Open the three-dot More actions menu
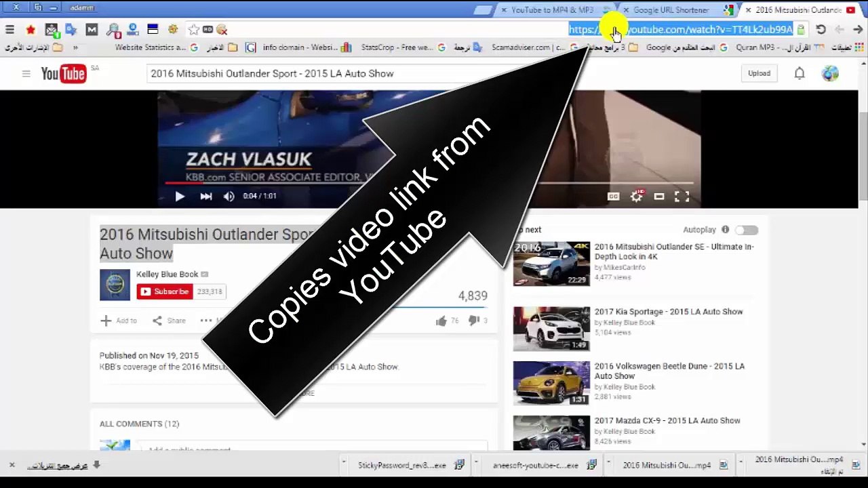Image resolution: width=868 pixels, height=488 pixels. point(206,321)
